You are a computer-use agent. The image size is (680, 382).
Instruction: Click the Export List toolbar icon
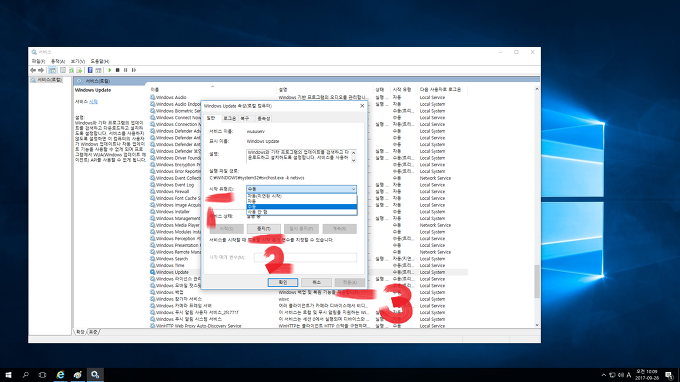(x=79, y=70)
